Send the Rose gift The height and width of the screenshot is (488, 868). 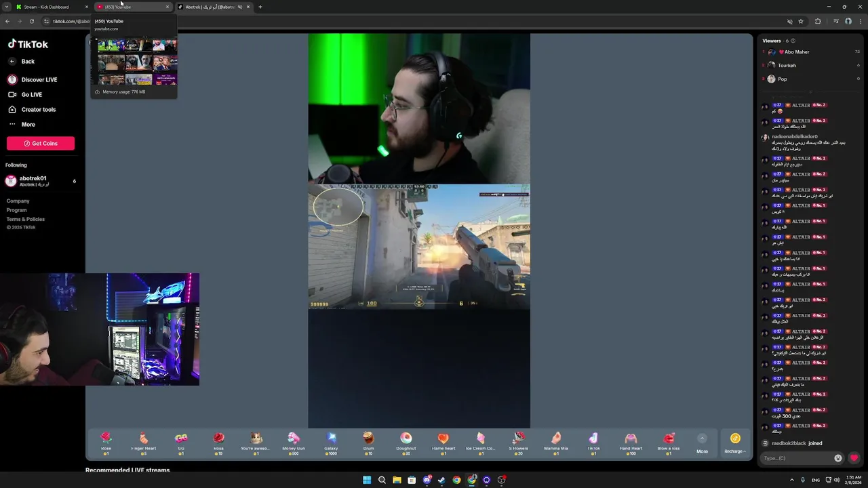click(x=106, y=443)
